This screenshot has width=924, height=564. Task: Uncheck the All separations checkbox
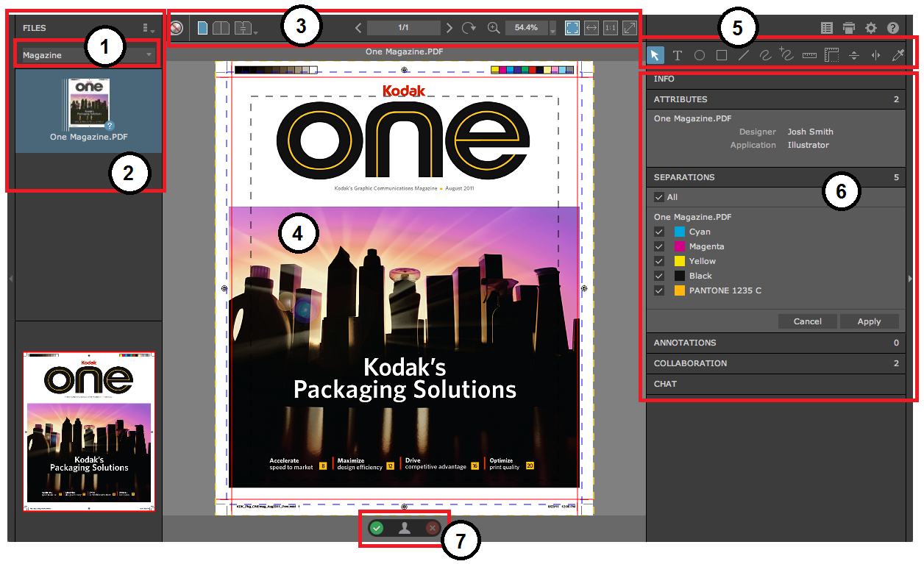coord(659,197)
